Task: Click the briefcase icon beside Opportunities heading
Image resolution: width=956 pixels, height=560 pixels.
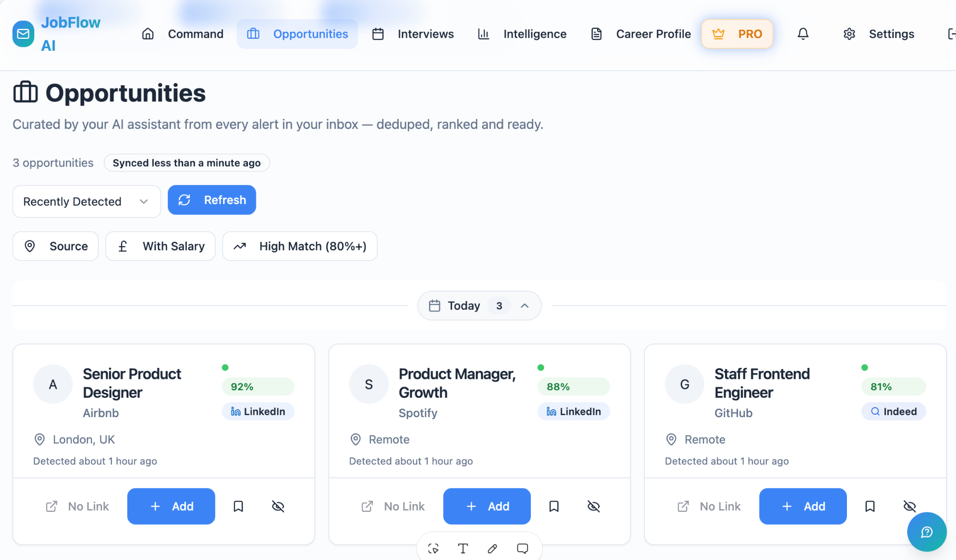Action: click(25, 92)
